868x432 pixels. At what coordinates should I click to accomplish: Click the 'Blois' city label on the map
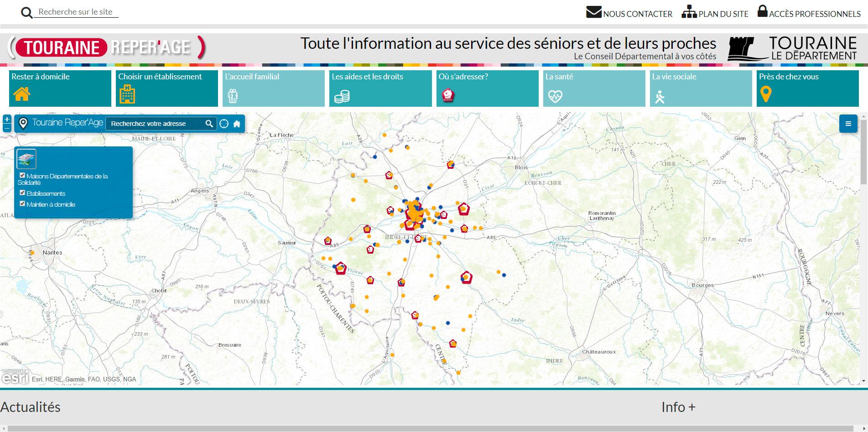pyautogui.click(x=521, y=167)
